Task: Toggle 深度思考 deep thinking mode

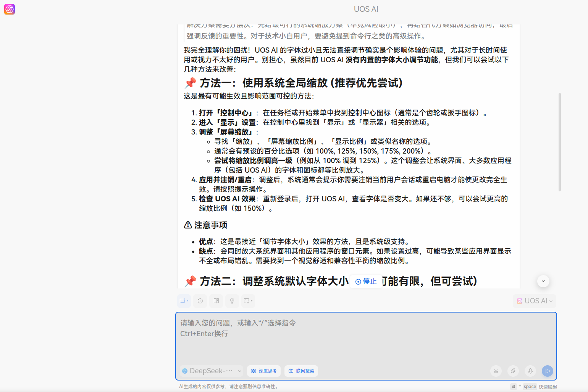Action: point(264,371)
